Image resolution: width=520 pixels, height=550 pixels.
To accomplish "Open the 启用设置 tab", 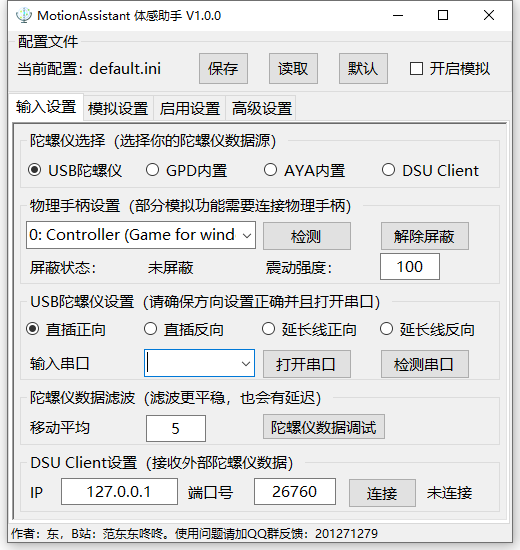I will (x=189, y=108).
